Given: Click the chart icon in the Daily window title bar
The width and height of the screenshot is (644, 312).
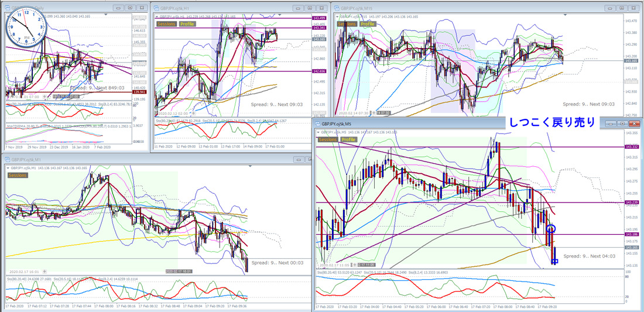Looking at the screenshot, I should click(x=8, y=8).
